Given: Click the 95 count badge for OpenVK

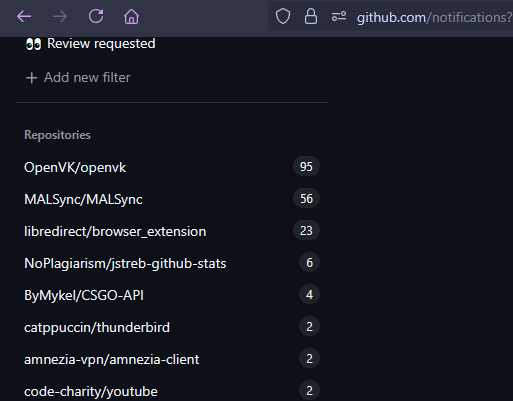Looking at the screenshot, I should click(306, 166).
